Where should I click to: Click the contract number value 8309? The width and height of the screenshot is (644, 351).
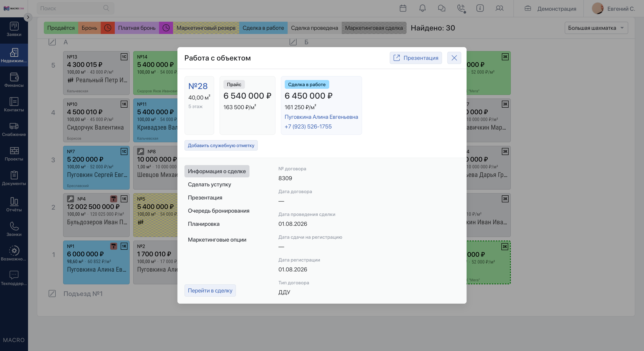pyautogui.click(x=285, y=178)
